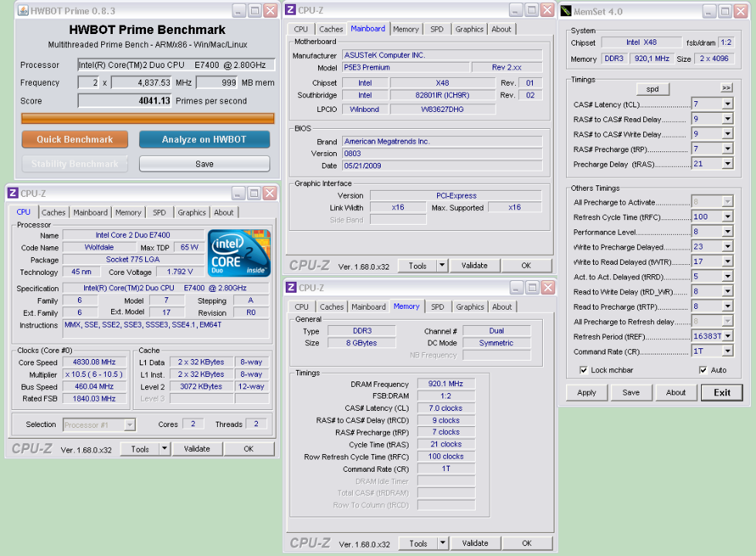The image size is (756, 556).
Task: Click the Core Voltage 1.792 V value
Action: point(180,272)
